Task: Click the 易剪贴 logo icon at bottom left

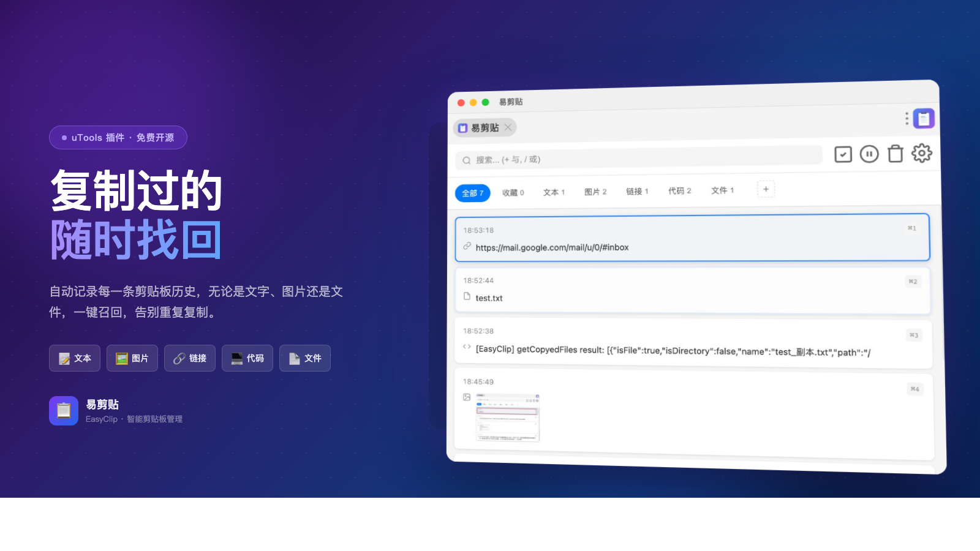Action: (64, 411)
